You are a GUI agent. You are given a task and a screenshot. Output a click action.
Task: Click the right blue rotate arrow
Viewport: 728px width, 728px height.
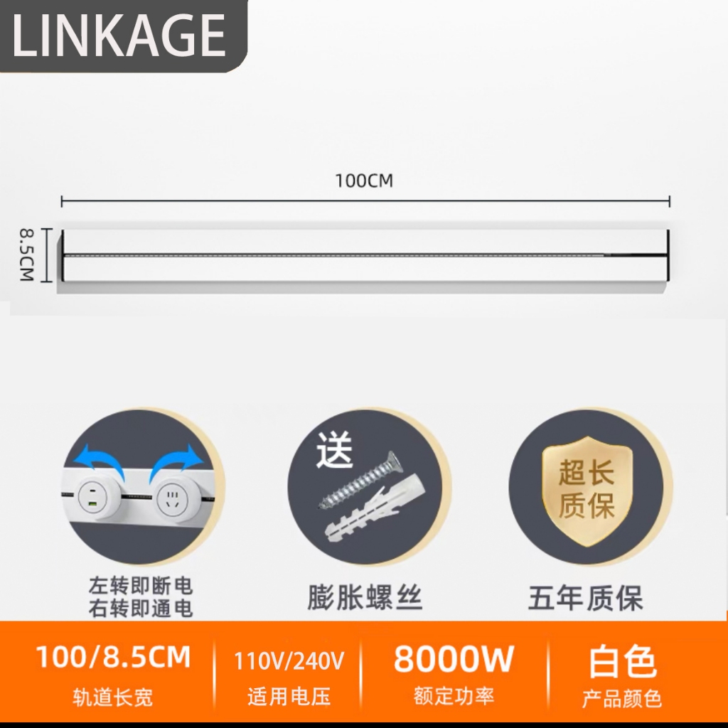[x=176, y=461]
